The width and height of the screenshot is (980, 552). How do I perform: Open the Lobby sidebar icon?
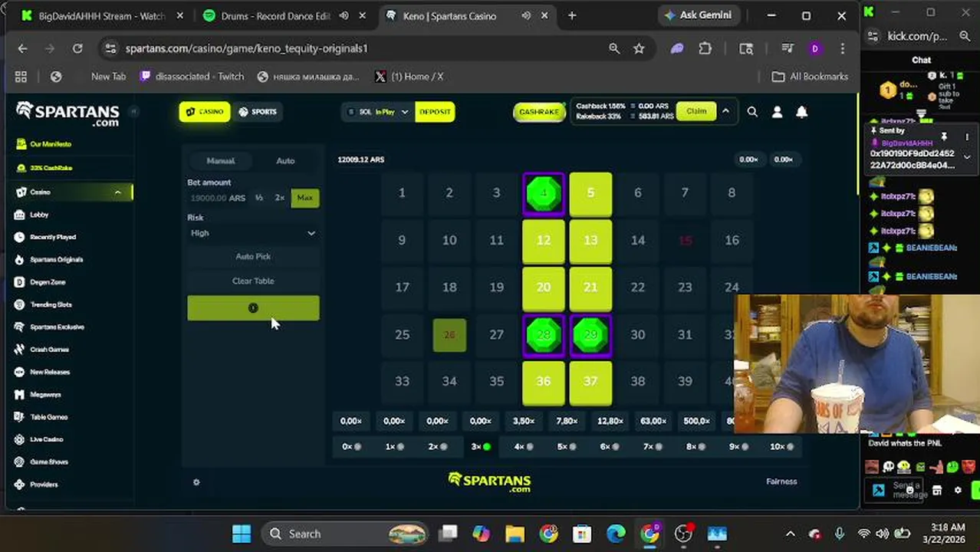(20, 215)
